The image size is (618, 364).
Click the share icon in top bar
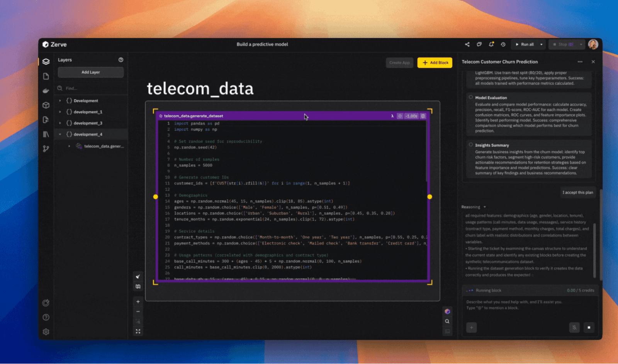coord(467,44)
